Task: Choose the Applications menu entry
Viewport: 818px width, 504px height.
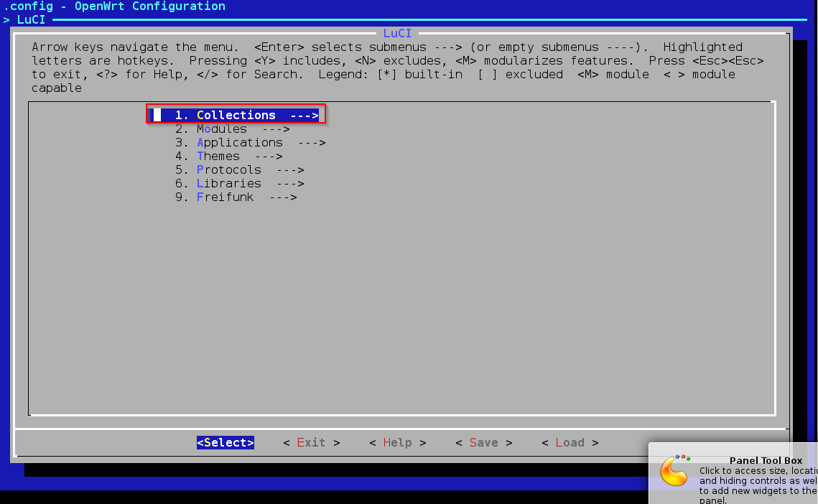Action: coord(239,143)
